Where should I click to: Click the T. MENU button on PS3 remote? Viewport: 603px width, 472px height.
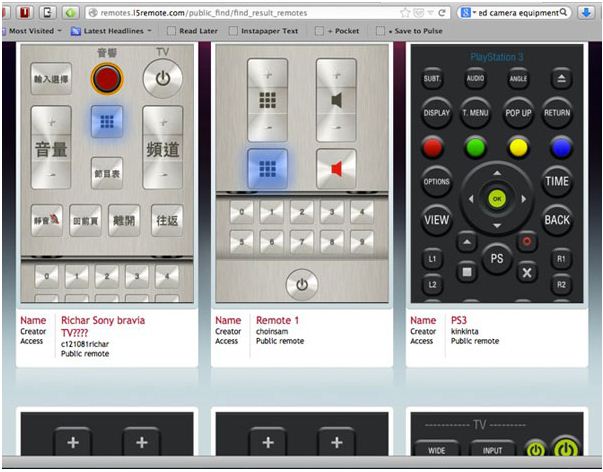475,113
